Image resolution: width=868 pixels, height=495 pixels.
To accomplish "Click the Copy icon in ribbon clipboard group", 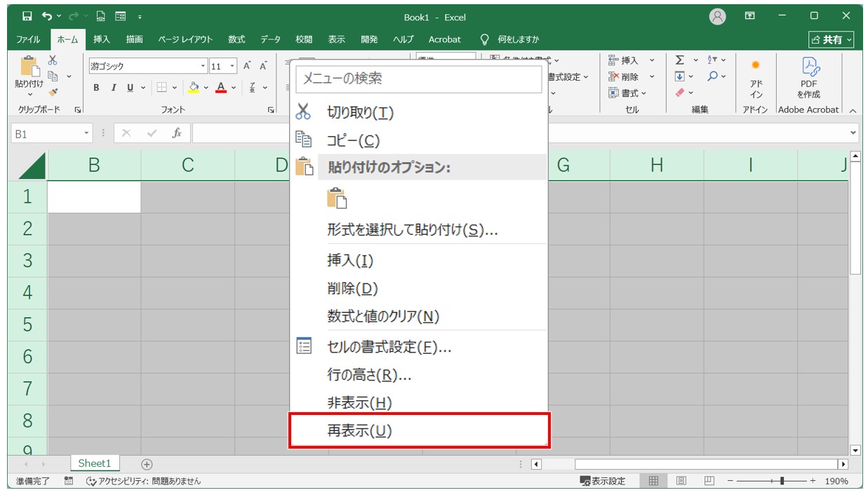I will coord(53,76).
